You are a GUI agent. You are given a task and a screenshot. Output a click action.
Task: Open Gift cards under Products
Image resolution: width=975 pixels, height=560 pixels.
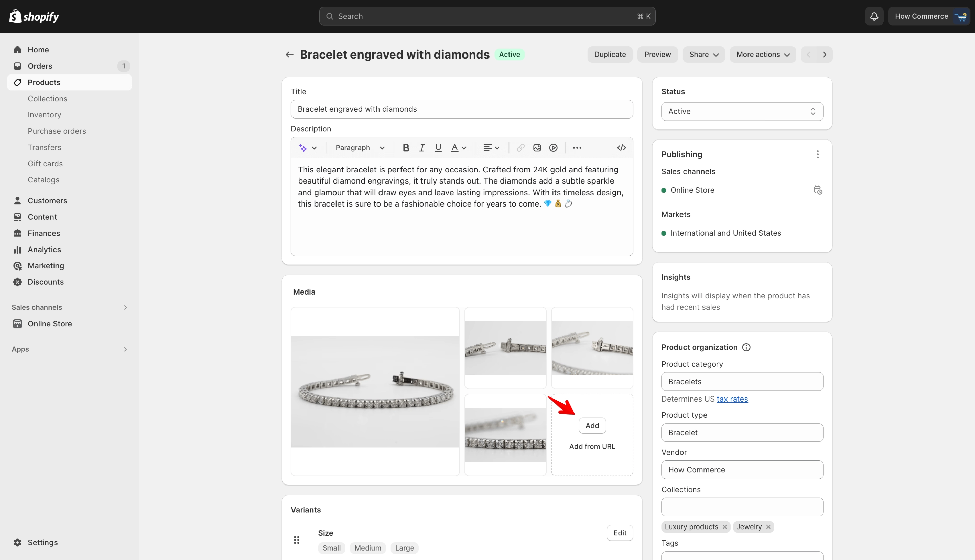(x=45, y=164)
